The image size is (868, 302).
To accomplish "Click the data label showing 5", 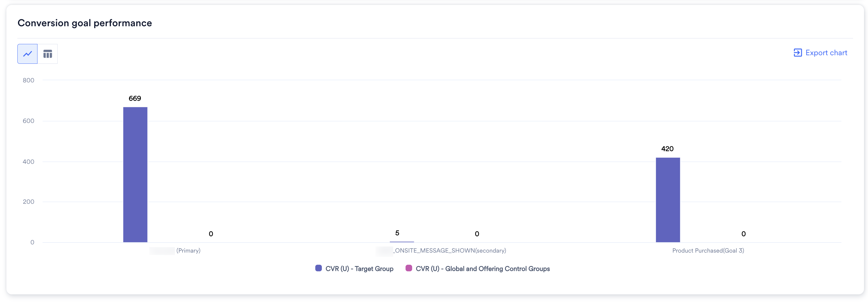I will pyautogui.click(x=397, y=233).
